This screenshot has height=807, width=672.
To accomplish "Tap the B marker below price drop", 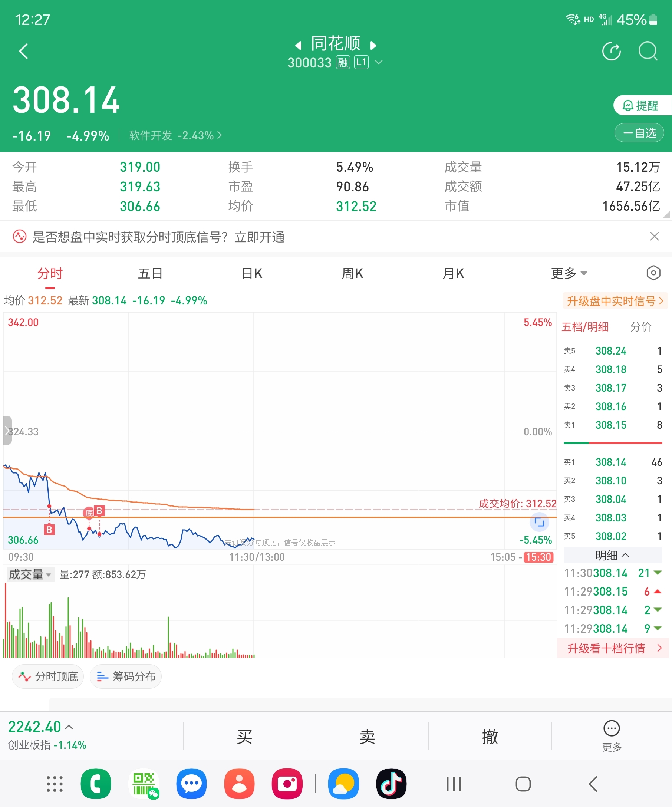I will 49,530.
